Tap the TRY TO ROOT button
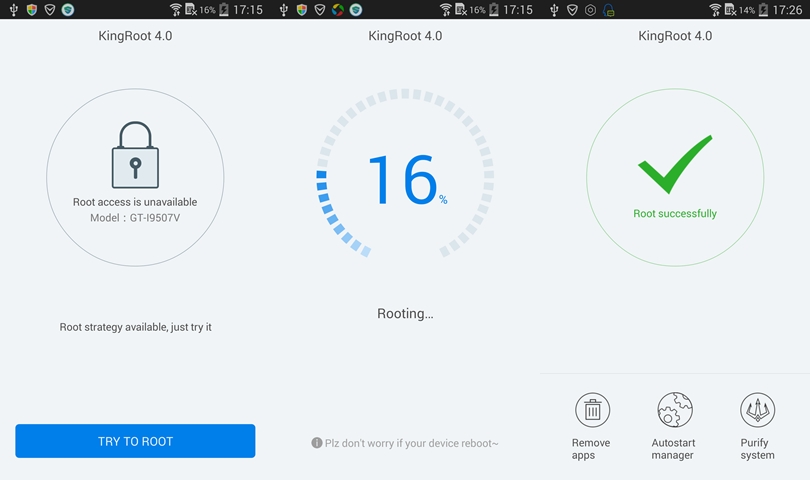 (135, 441)
